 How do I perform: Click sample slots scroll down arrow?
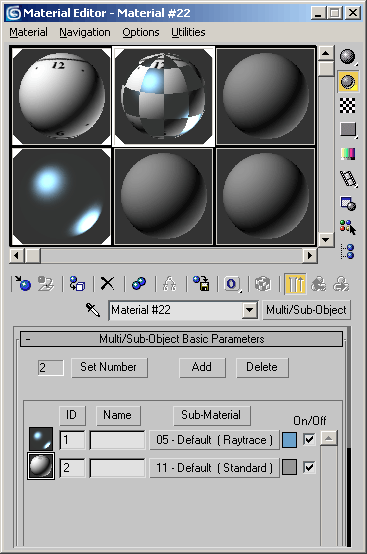[x=326, y=239]
